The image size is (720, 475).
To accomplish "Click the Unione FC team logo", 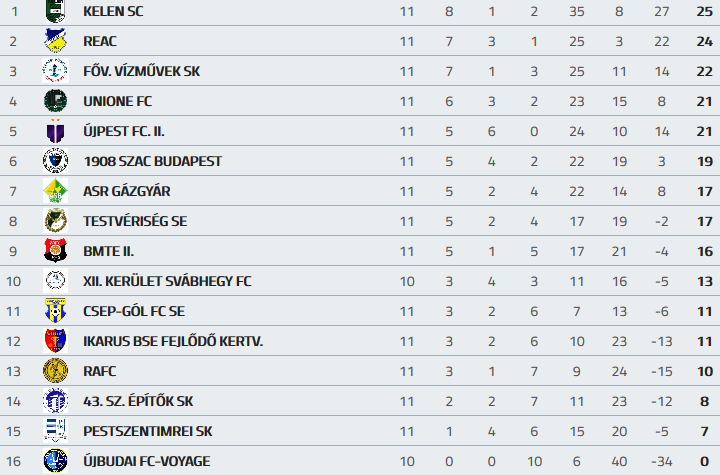I will click(54, 101).
